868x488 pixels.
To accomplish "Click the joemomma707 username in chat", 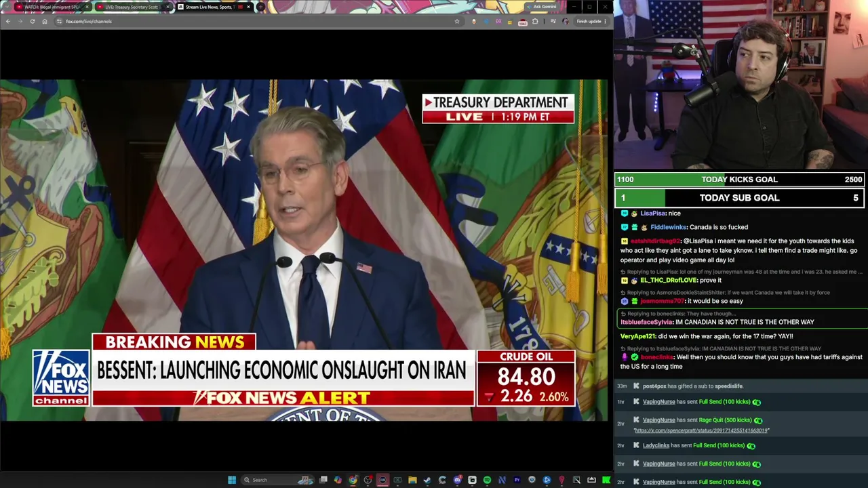I will [662, 302].
